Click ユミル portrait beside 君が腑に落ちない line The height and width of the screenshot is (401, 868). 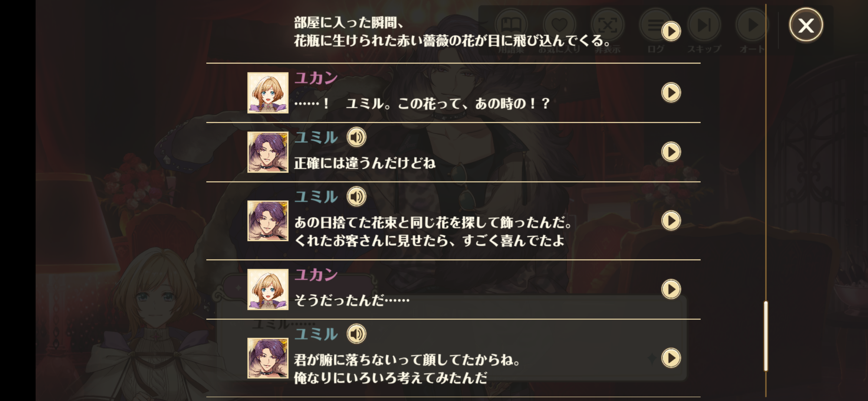point(268,358)
